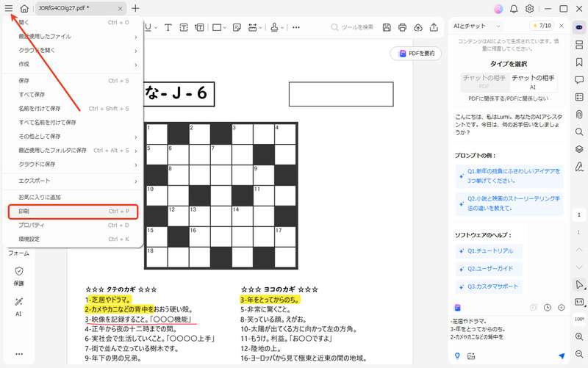The image size is (588, 368).
Task: Upload document to cloud icon
Action: [x=418, y=27]
